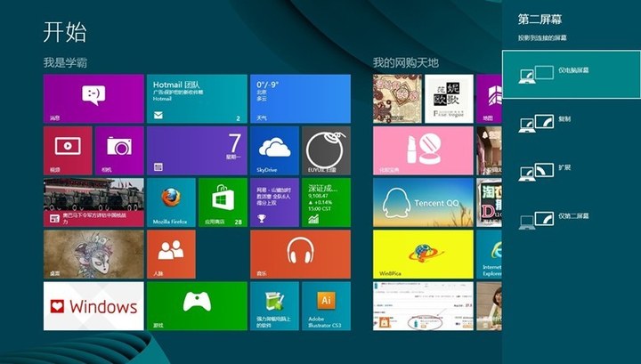Screen dimensions: 641x364
Task: Open the Video tile
Action: point(68,150)
